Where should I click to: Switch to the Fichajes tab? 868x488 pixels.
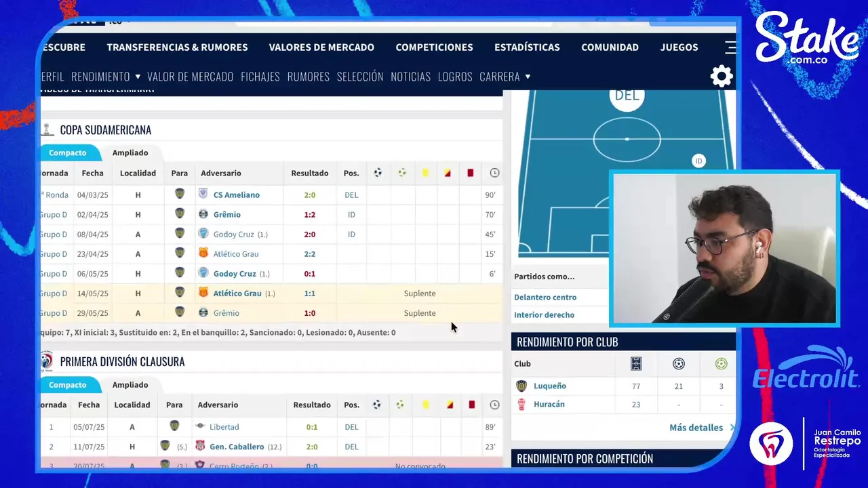pos(260,77)
